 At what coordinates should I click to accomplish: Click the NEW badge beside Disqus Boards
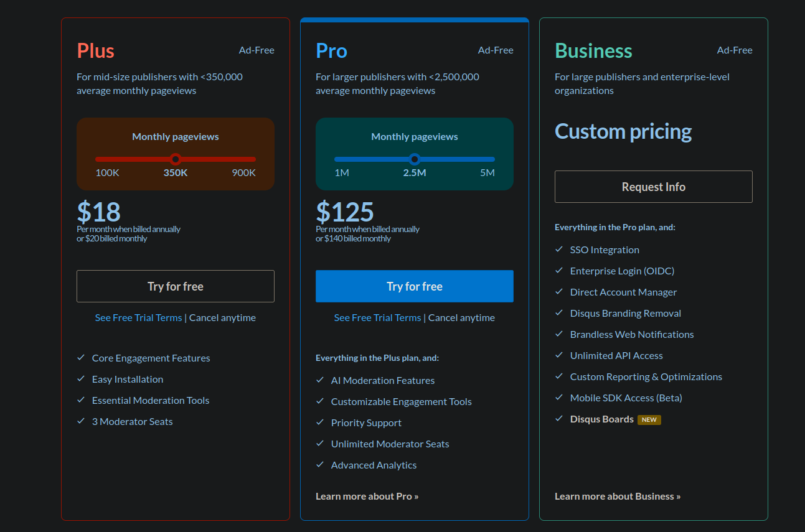(649, 419)
